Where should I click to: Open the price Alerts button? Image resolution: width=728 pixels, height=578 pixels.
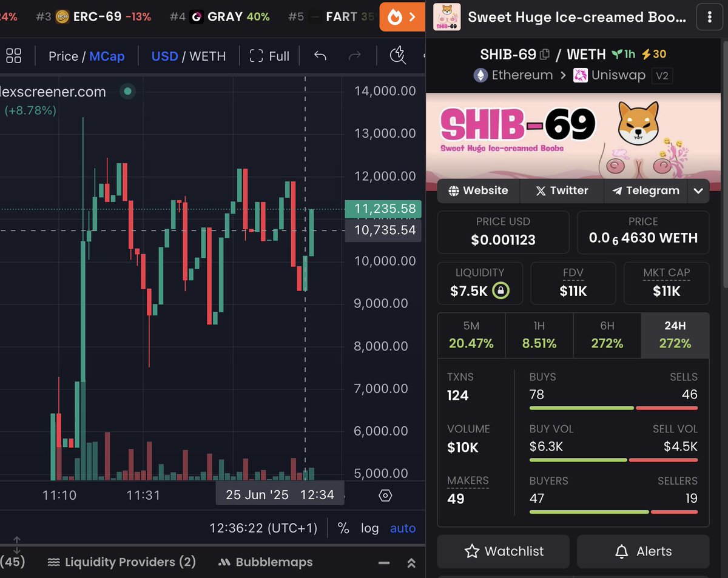coord(643,551)
